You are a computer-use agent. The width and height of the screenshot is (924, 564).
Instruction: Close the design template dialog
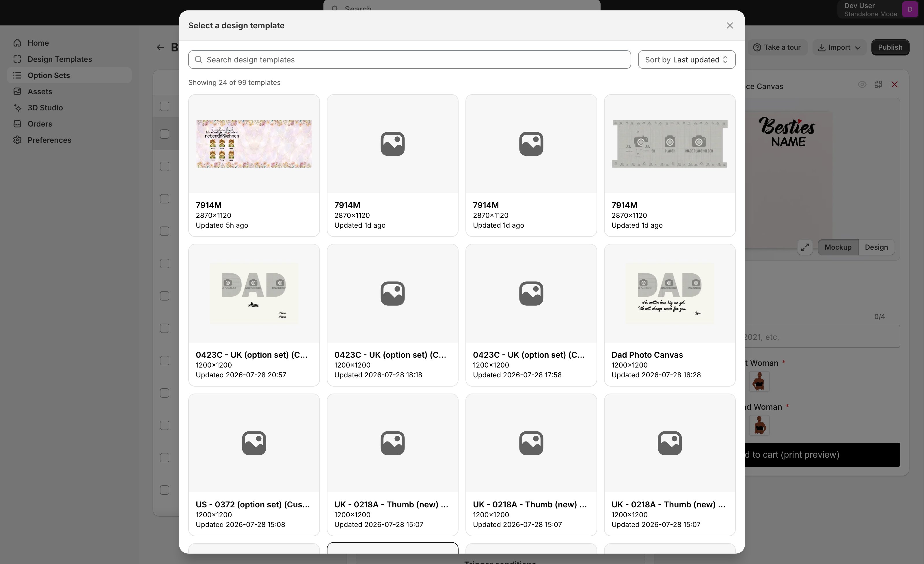point(729,25)
